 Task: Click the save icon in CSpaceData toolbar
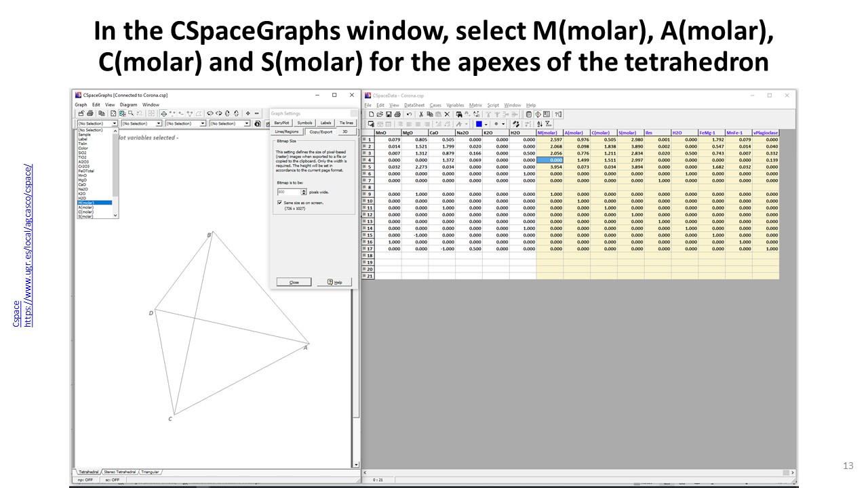point(387,115)
